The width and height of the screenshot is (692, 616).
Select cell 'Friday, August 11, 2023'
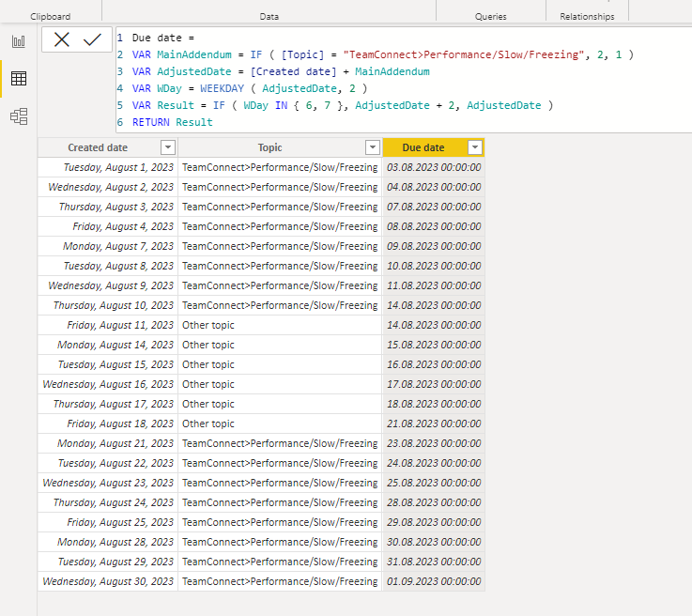pyautogui.click(x=108, y=325)
